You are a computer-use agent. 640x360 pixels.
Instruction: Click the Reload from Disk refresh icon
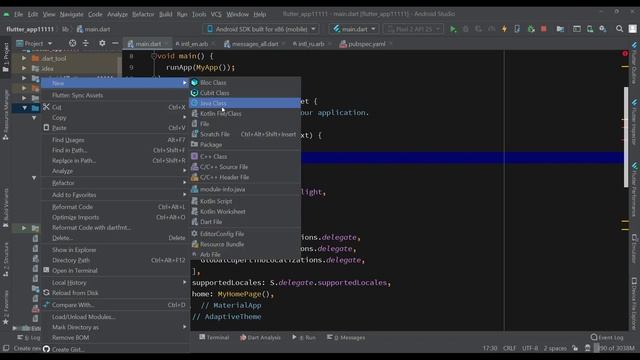coord(46,293)
